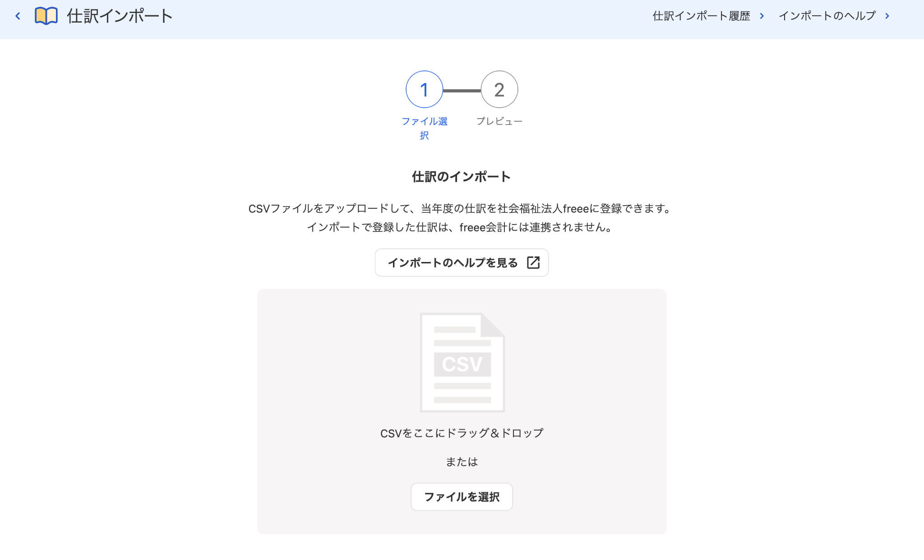Click インポートのヘルプを見る button
The height and width of the screenshot is (560, 924).
click(x=462, y=262)
